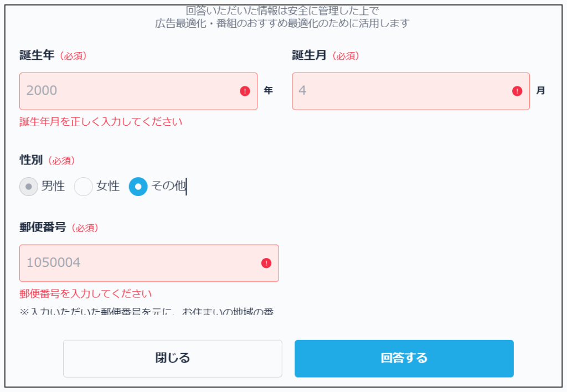Click the 月 unit suffix beside month field
The width and height of the screenshot is (567, 392).
tap(540, 91)
